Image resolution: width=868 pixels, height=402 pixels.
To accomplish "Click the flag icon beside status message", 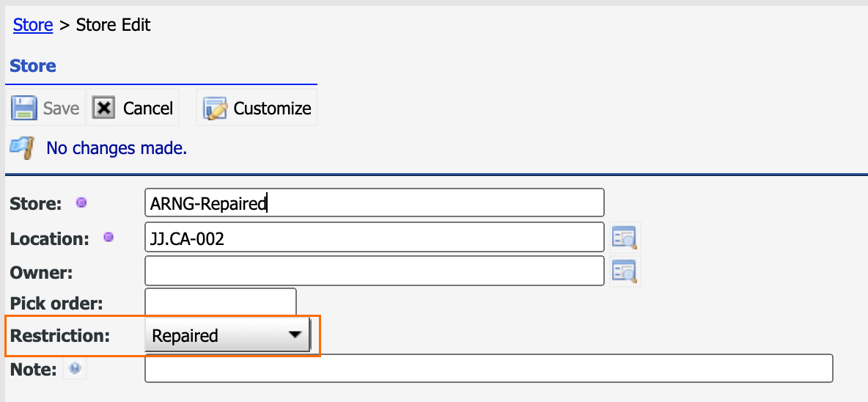I will [23, 147].
